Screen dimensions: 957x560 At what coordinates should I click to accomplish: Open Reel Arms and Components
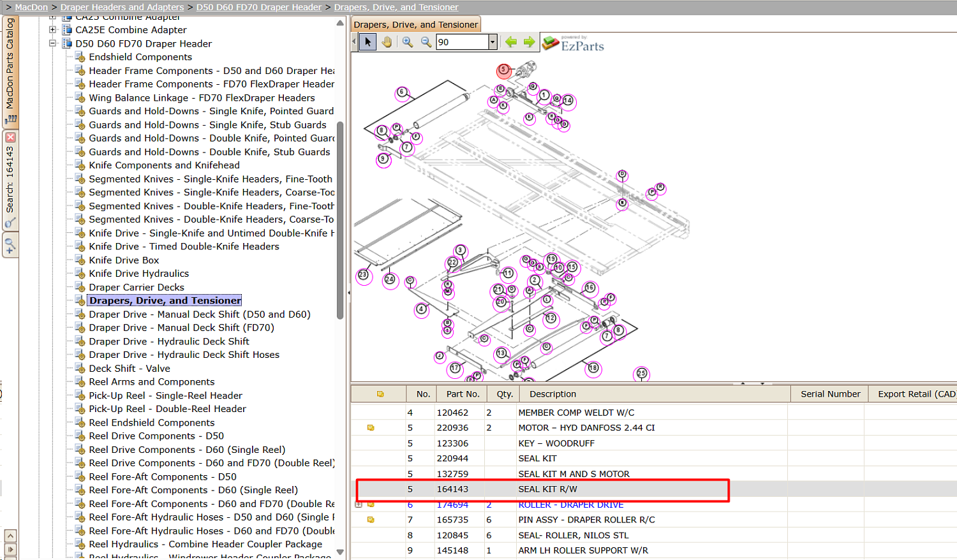click(151, 381)
